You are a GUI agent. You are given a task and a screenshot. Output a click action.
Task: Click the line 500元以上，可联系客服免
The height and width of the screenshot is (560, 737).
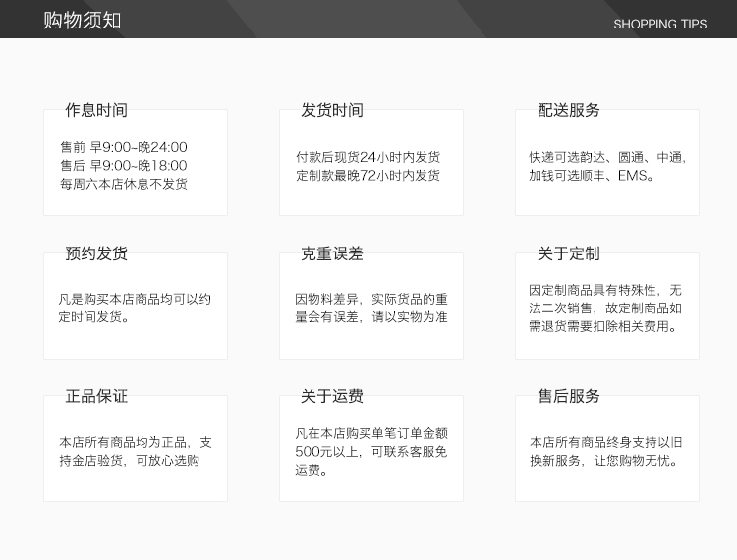point(370,452)
